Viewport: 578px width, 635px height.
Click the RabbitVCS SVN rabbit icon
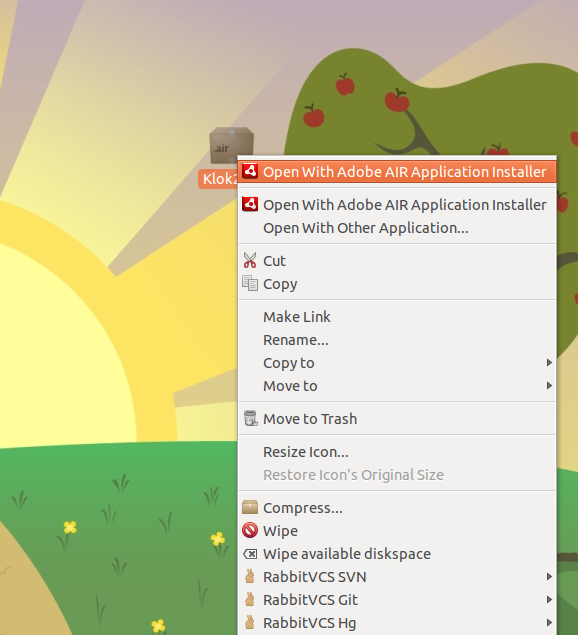[250, 576]
